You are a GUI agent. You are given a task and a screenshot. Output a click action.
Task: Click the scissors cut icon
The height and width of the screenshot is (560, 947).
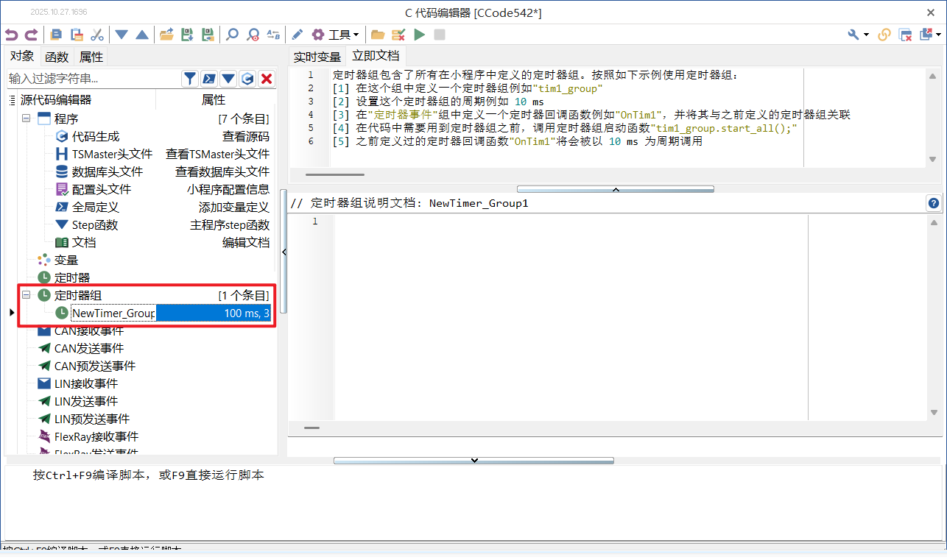(x=96, y=35)
